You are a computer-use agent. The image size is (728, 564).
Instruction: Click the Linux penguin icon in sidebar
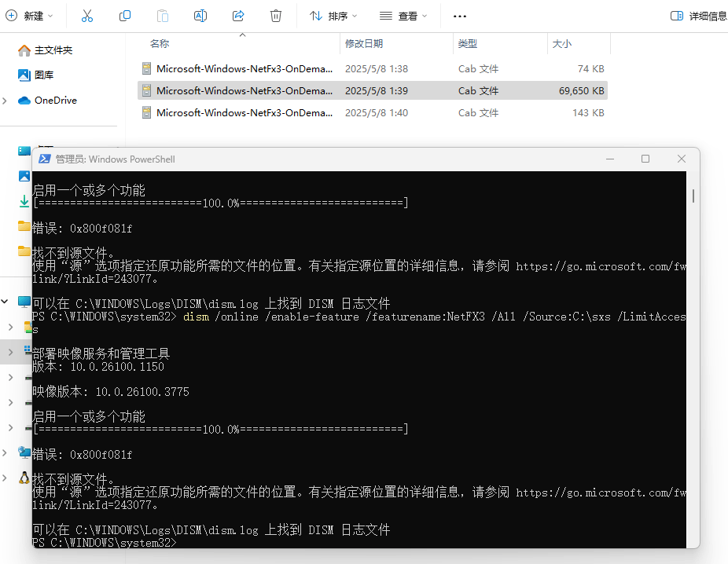pos(24,478)
